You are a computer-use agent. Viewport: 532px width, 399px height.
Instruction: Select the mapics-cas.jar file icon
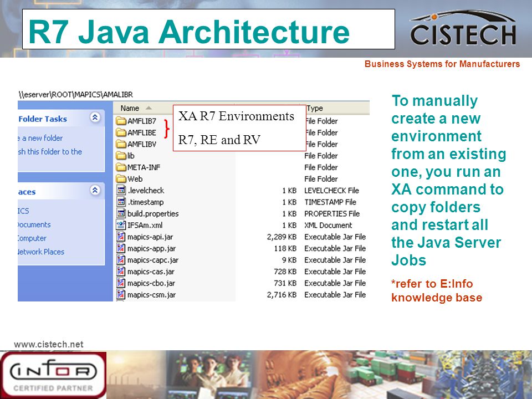coord(121,271)
